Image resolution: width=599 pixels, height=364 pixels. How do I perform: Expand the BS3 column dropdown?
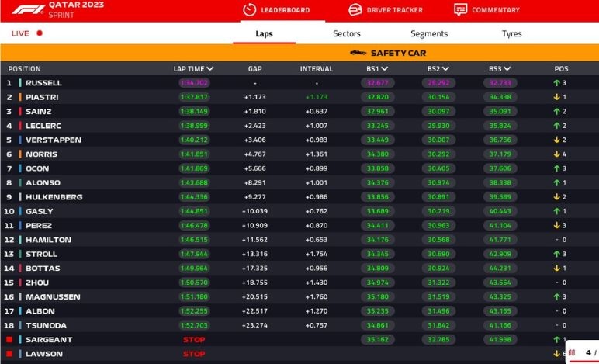point(507,69)
